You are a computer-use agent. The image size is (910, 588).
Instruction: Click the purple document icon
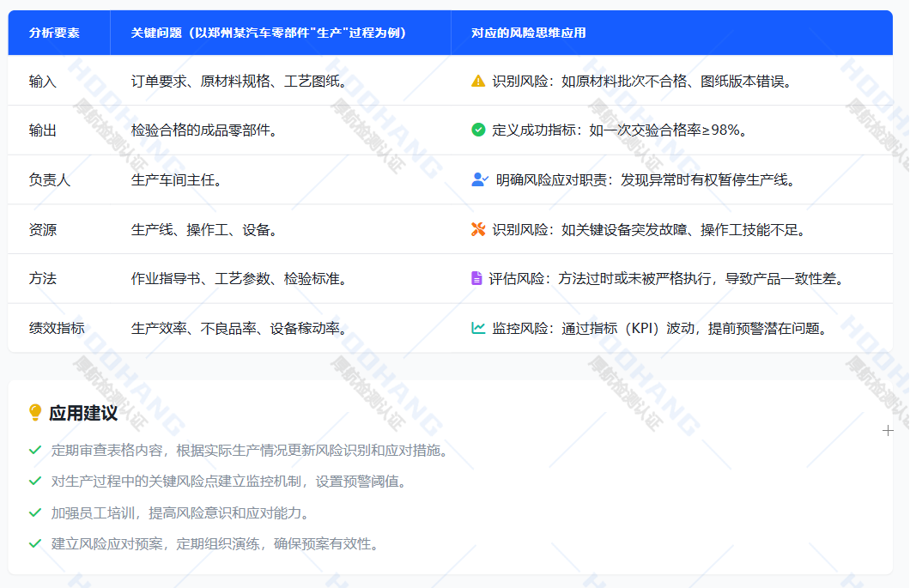[x=476, y=278]
